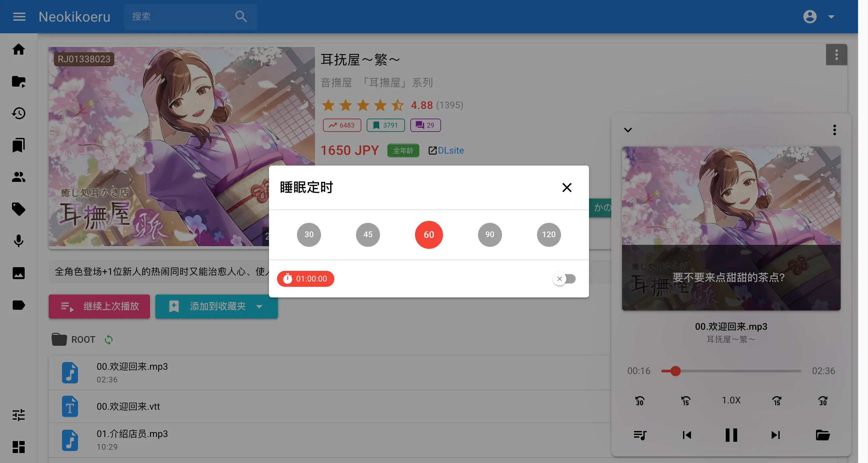The height and width of the screenshot is (463, 868).
Task: Skip to next track
Action: point(776,435)
